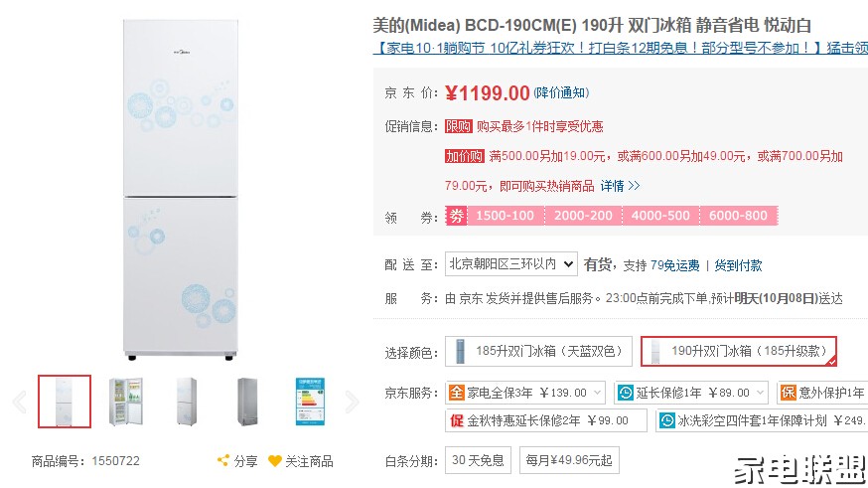
Task: Select the 190升双门冰箱（185升级款）option
Action: (x=739, y=351)
